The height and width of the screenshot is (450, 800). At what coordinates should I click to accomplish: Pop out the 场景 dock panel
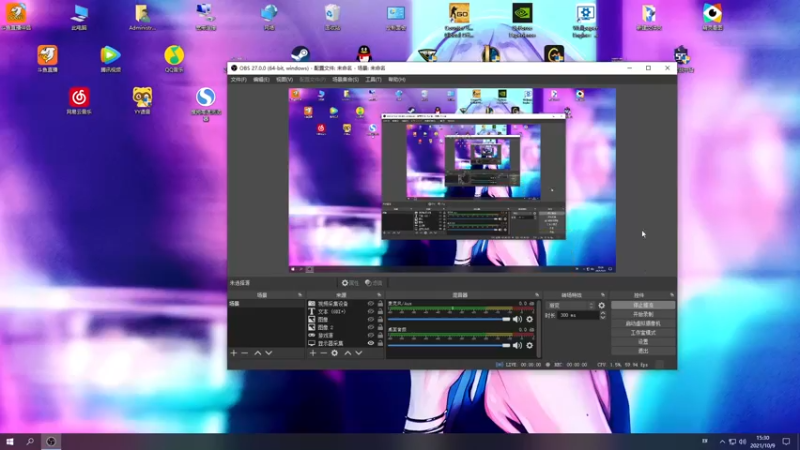[x=300, y=295]
